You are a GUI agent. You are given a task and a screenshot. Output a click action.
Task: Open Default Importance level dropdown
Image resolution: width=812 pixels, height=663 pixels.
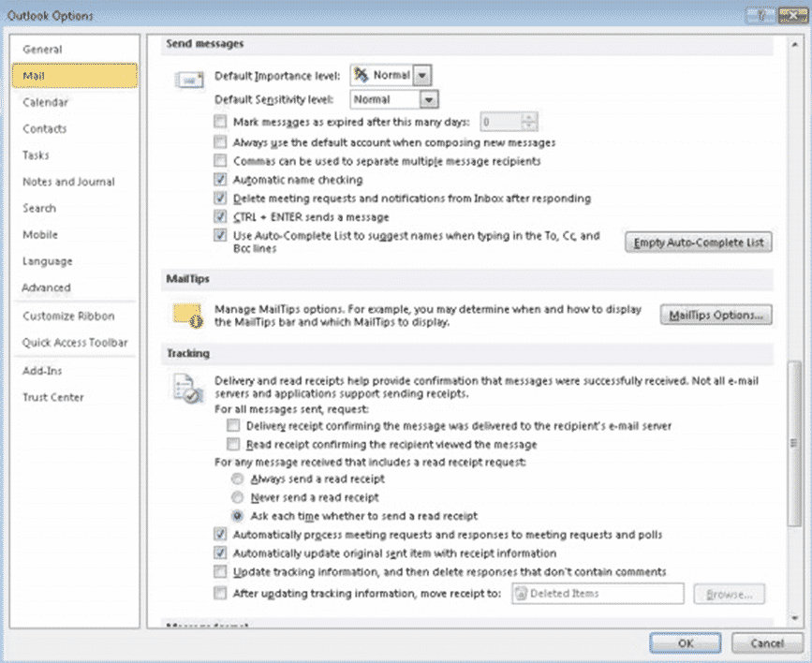coord(422,75)
